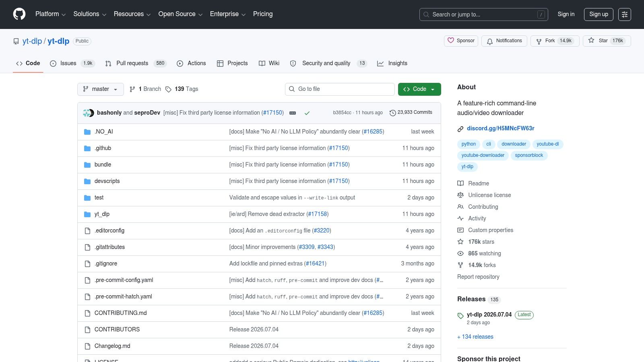Viewport: 644px width, 362px height.
Task: Open the green Code dropdown button
Action: click(x=419, y=89)
